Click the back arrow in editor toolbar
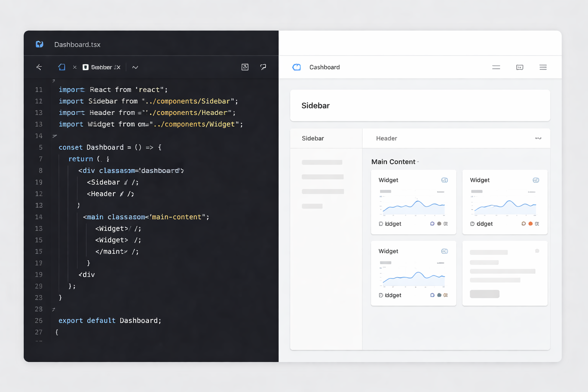The image size is (588, 392). coord(39,67)
